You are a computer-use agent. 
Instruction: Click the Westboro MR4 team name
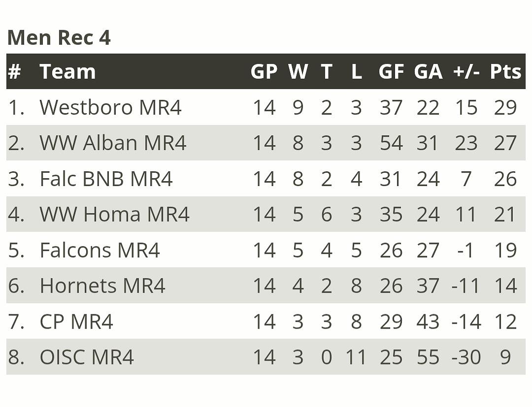110,107
